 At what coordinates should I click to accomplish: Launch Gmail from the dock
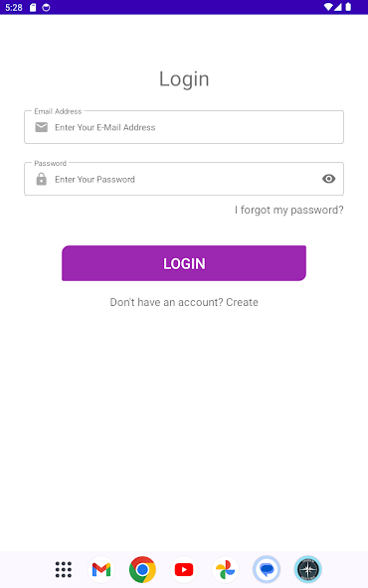click(101, 569)
